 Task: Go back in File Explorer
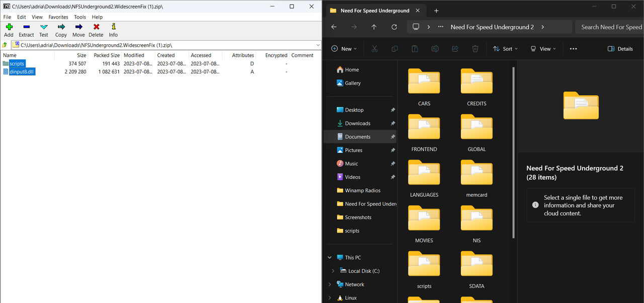(x=334, y=27)
